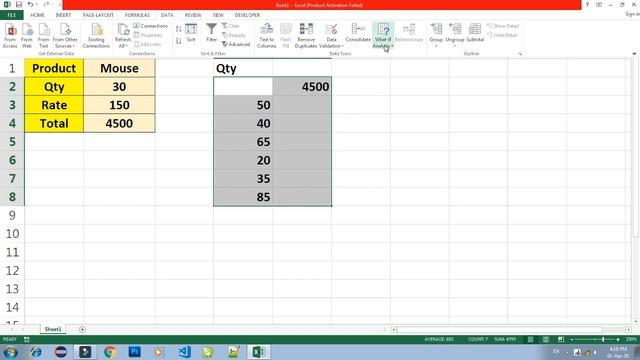Click the zoom out minus button

572,340
